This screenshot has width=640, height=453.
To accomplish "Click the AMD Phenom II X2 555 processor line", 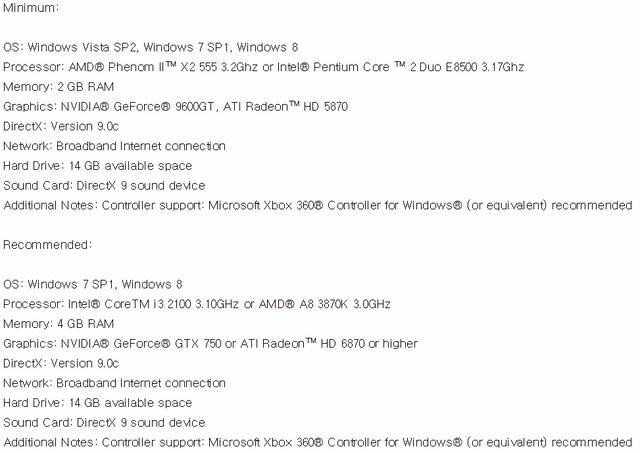I will (264, 67).
